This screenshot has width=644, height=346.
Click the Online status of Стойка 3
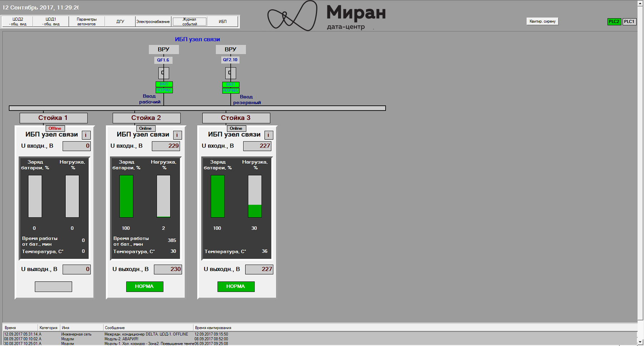point(236,128)
